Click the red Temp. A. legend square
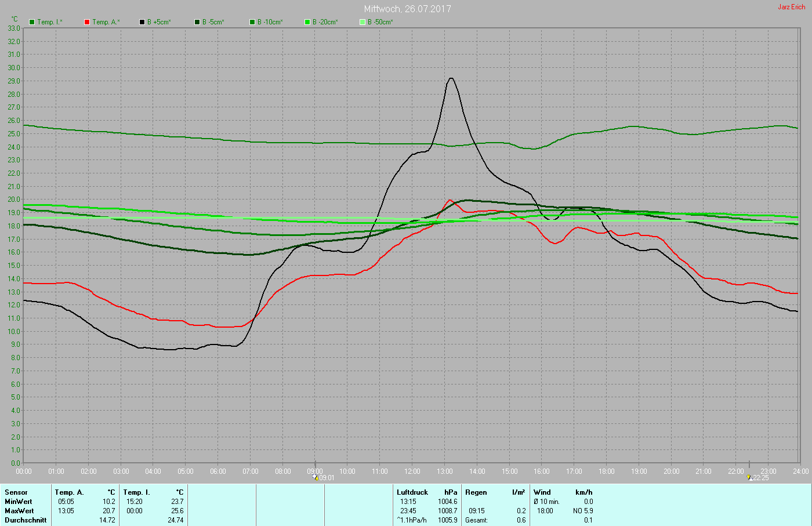Image resolution: width=812 pixels, height=526 pixels. [x=87, y=22]
